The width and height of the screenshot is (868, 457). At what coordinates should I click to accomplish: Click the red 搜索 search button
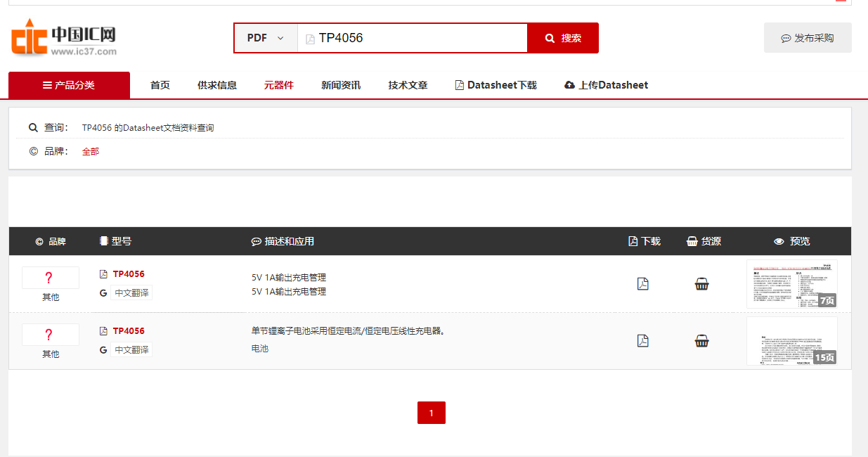(563, 38)
